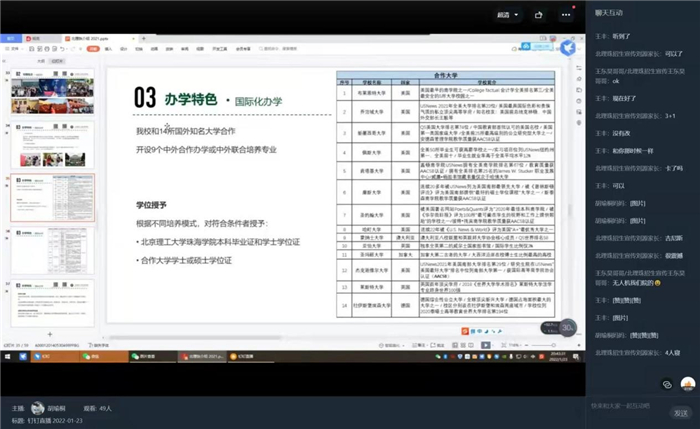The image size is (700, 429).
Task: Toggle the 备注 notes button in the status bar
Action: (x=418, y=345)
